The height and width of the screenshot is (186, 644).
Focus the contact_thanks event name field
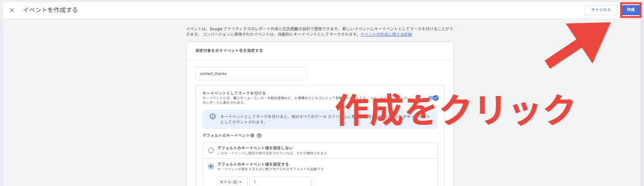point(251,73)
